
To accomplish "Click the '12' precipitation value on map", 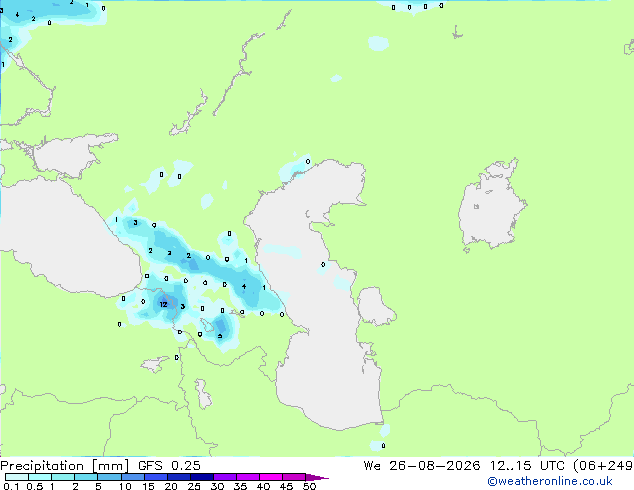I will [163, 304].
